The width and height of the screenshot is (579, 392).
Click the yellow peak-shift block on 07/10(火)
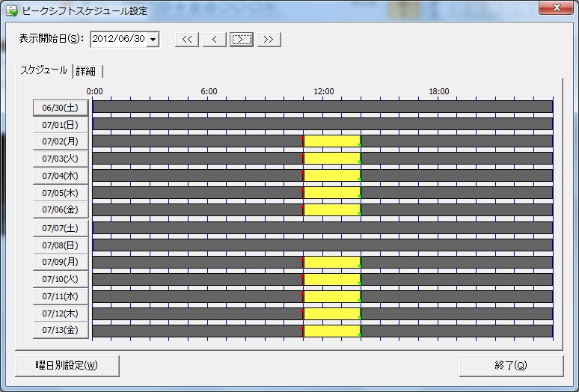coord(332,279)
